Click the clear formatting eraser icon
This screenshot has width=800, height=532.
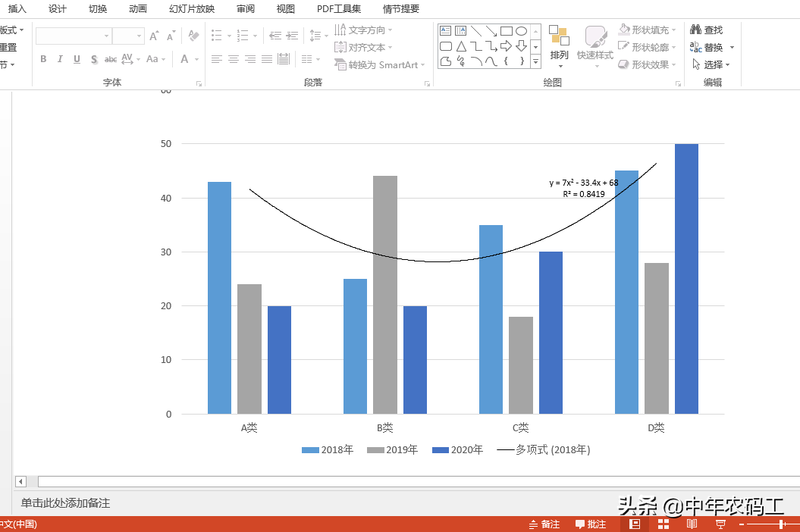[x=193, y=36]
